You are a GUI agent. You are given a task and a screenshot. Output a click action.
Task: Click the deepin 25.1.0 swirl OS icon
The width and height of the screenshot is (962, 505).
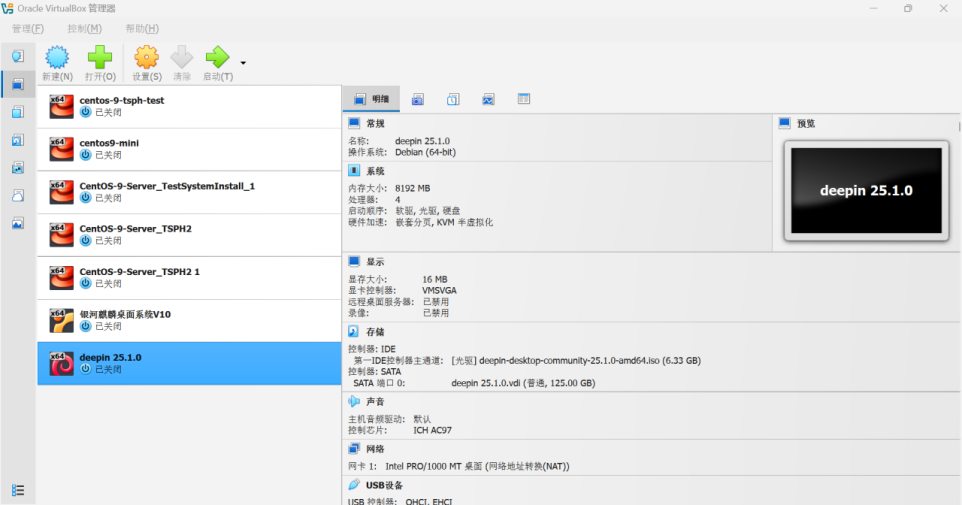61,364
